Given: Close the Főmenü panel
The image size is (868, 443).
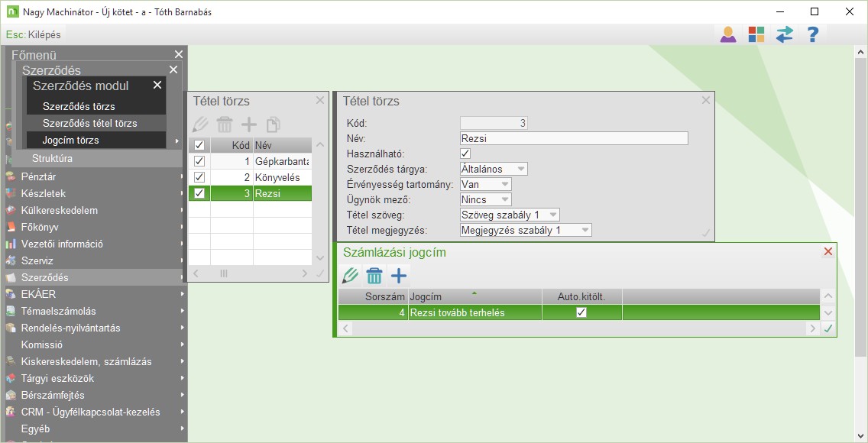Looking at the screenshot, I should (x=178, y=54).
